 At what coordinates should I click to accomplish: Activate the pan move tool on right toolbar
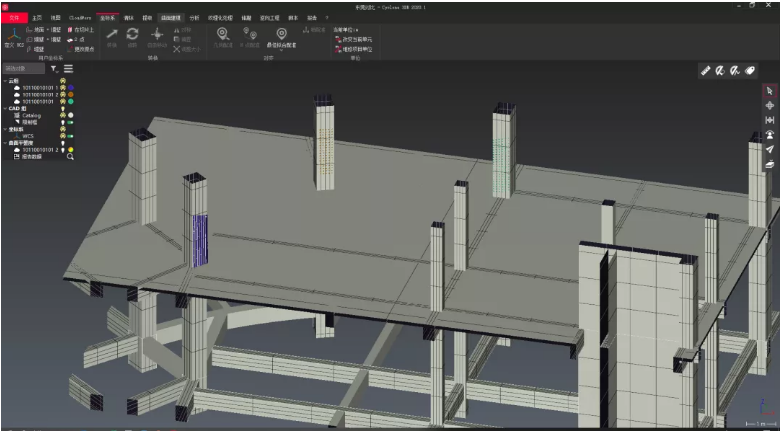[x=769, y=105]
